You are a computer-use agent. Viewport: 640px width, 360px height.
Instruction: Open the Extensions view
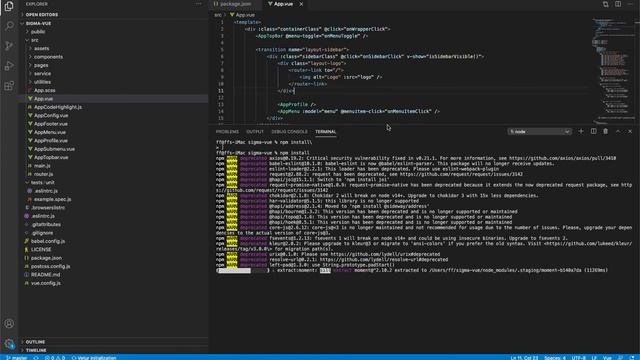tap(9, 86)
